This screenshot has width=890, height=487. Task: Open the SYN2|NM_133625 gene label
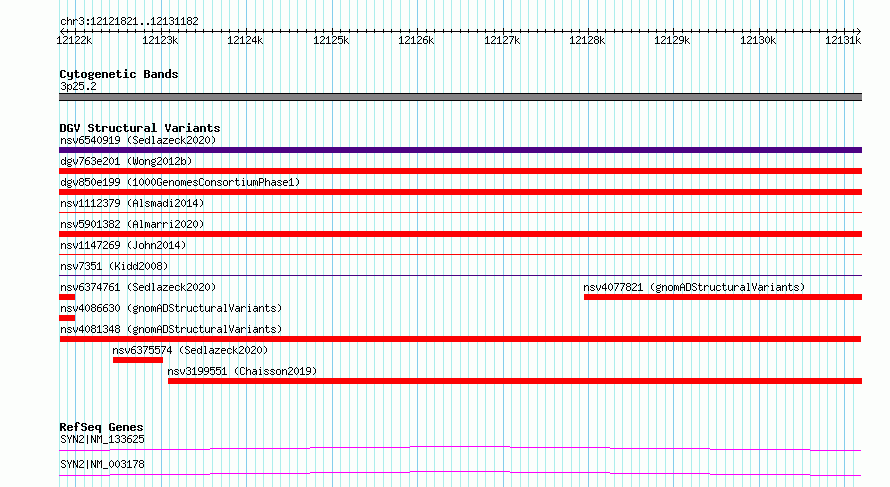click(x=102, y=439)
